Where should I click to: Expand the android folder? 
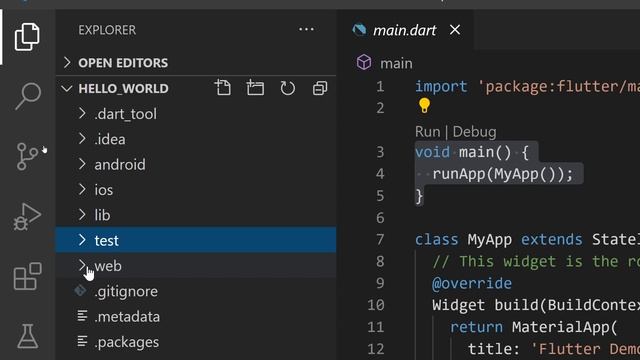[196, 164]
